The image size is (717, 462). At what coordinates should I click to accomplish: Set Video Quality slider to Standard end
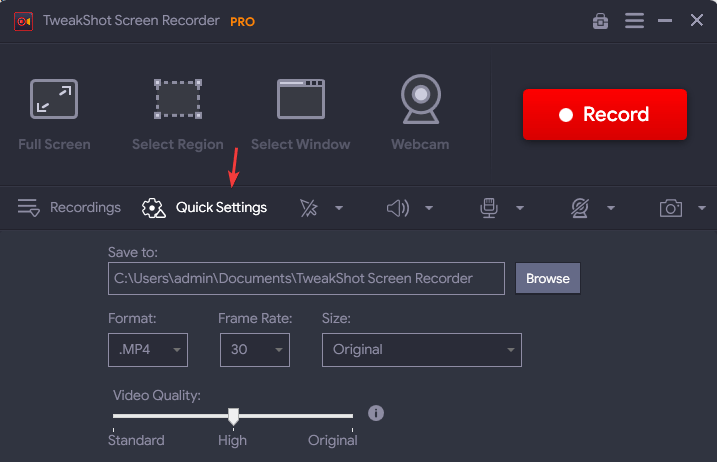tap(114, 416)
